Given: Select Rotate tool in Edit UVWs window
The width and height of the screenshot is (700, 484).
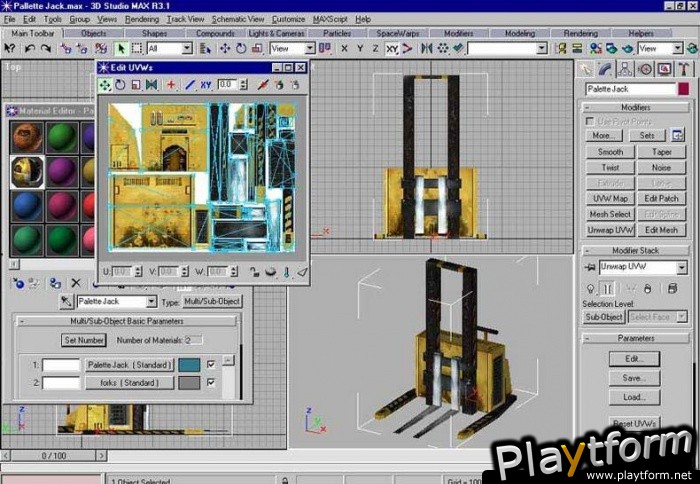Looking at the screenshot, I should tap(120, 85).
